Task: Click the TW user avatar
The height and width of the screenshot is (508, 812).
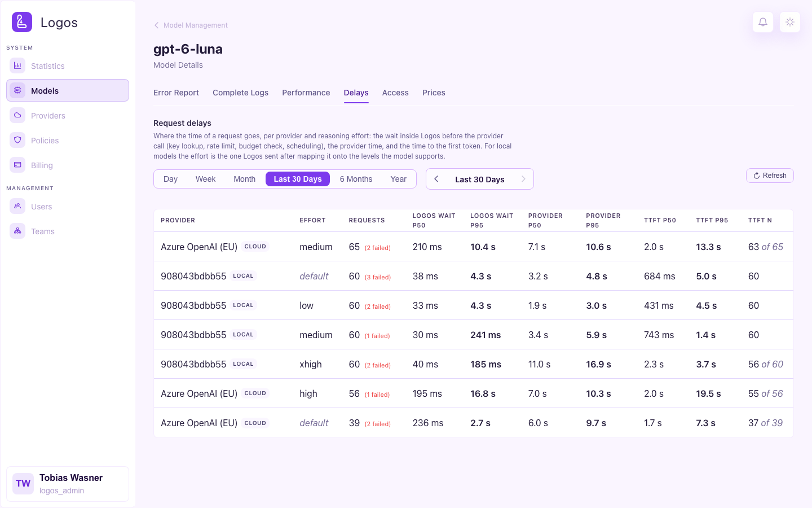Action: pyautogui.click(x=23, y=484)
